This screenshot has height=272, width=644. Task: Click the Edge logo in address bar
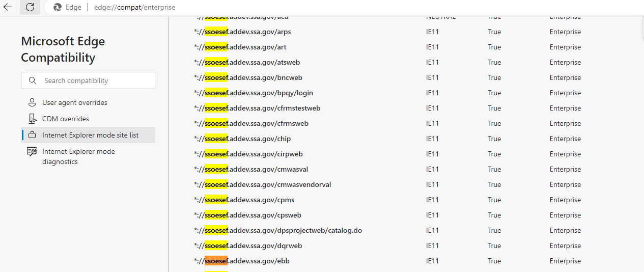[x=58, y=8]
